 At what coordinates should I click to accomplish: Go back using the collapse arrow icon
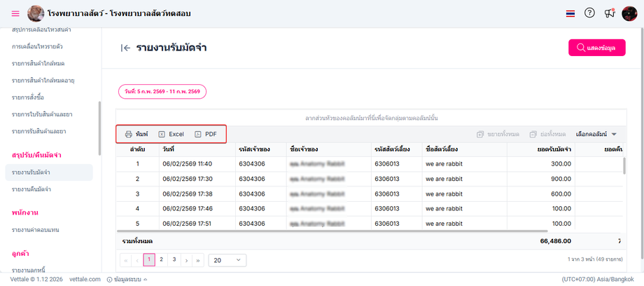tap(126, 48)
